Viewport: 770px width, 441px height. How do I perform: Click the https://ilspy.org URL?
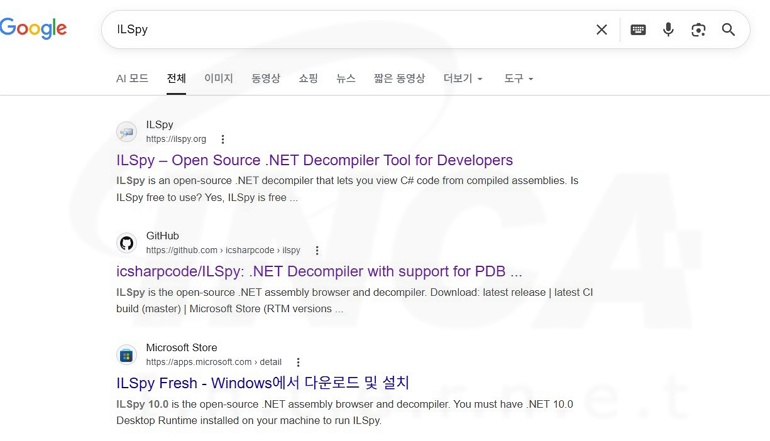click(176, 139)
